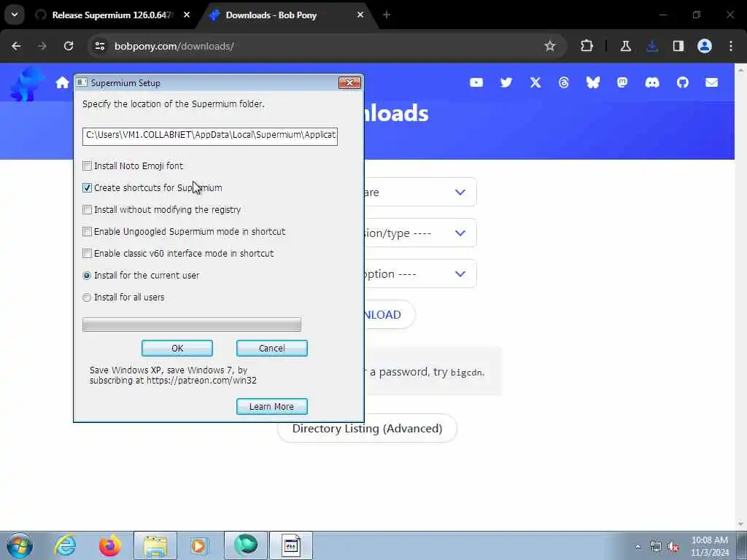747x560 pixels.
Task: Select Install for the current user
Action: [x=87, y=275]
